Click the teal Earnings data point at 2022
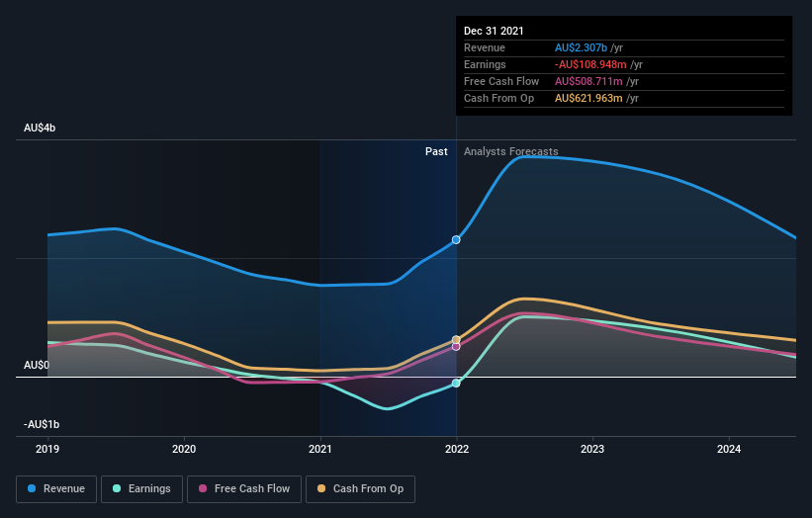The width and height of the screenshot is (812, 518). tap(456, 384)
